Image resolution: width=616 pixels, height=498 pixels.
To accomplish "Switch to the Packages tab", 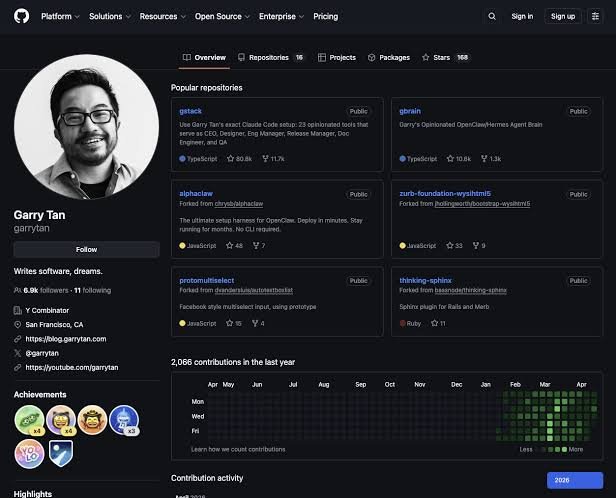I will pyautogui.click(x=389, y=57).
